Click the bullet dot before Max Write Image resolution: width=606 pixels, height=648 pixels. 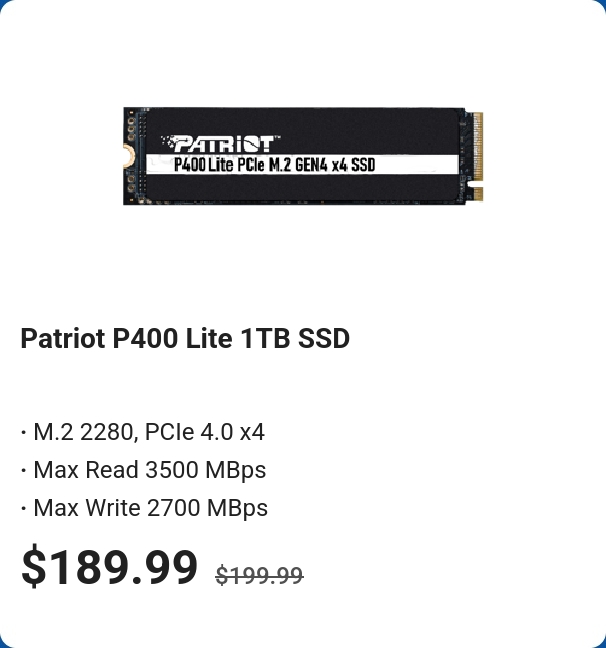24,508
